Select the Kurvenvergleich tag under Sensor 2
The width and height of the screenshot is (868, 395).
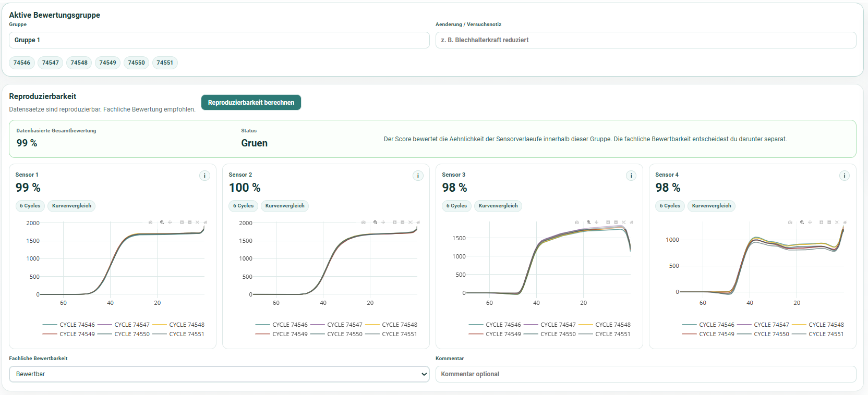tap(285, 206)
